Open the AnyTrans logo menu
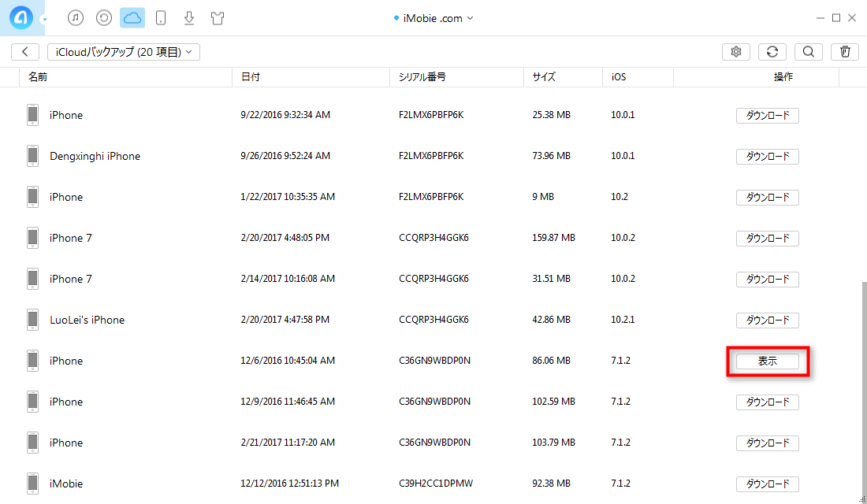Image resolution: width=867 pixels, height=504 pixels. click(21, 17)
